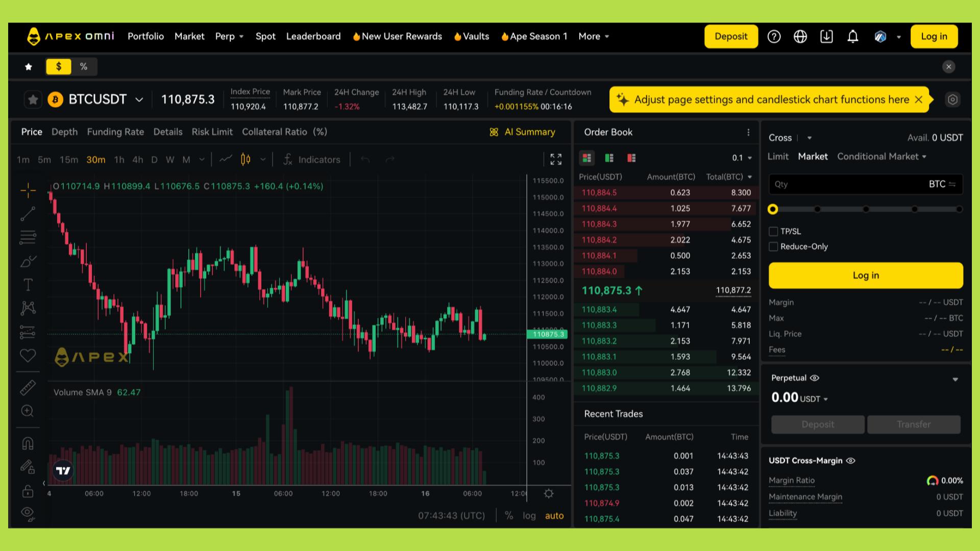Image resolution: width=980 pixels, height=551 pixels.
Task: Favorite the BTCUSDT pair star
Action: click(x=33, y=99)
